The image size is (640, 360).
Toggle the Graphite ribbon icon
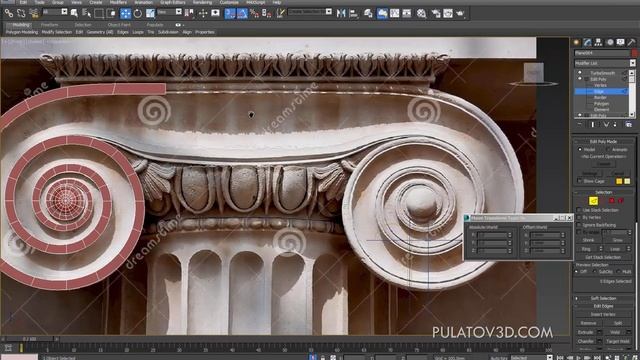[382, 13]
